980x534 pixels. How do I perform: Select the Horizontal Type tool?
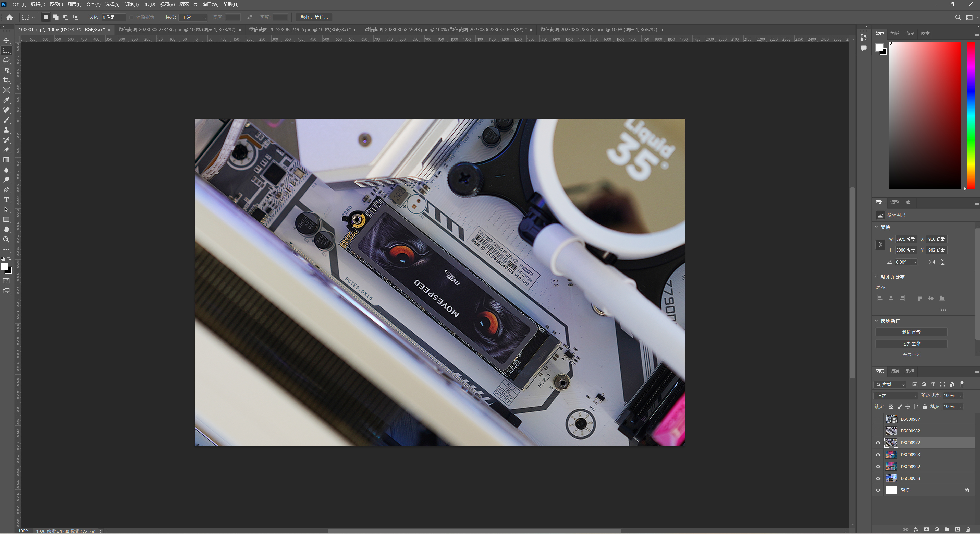pyautogui.click(x=6, y=200)
